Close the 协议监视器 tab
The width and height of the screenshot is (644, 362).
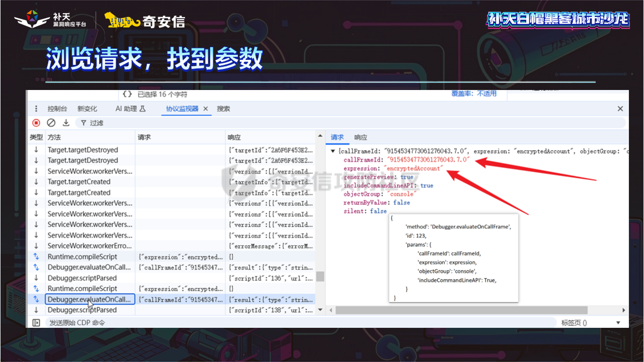[205, 109]
